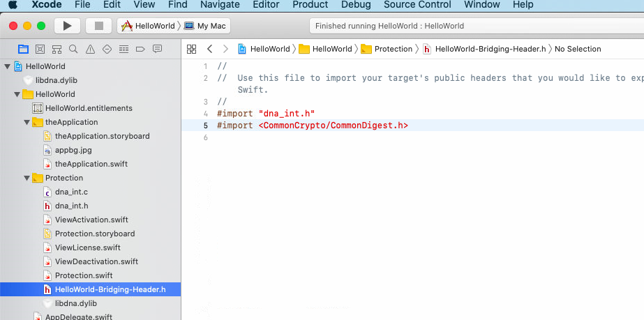
Task: Open the Apple menu
Action: click(x=13, y=5)
